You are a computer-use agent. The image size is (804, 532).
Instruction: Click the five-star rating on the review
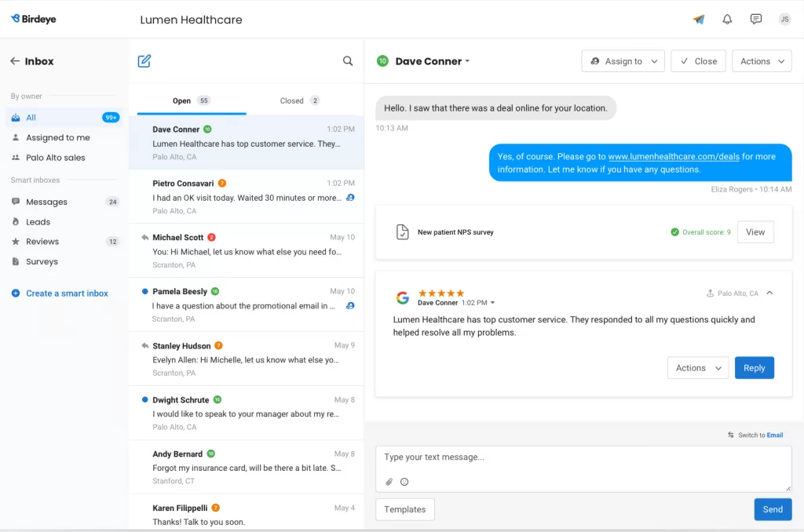tap(441, 293)
